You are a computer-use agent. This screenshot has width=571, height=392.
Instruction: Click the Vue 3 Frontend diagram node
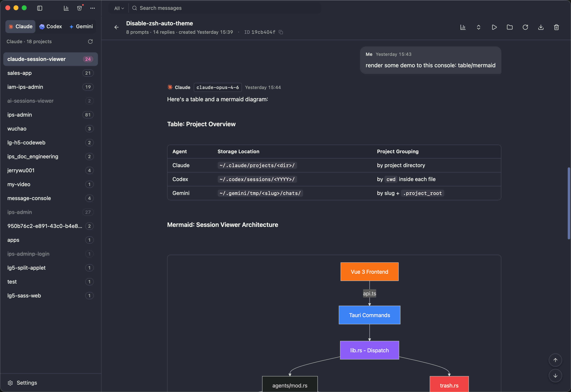click(x=369, y=272)
